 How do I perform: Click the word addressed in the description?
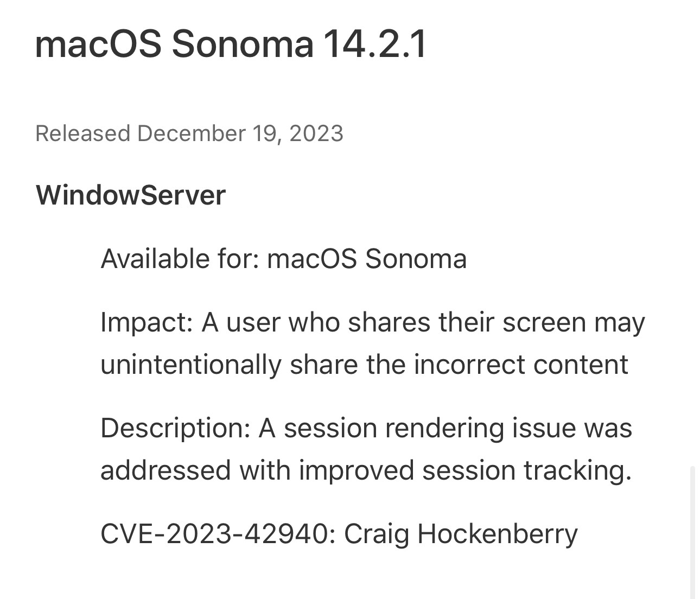(166, 470)
